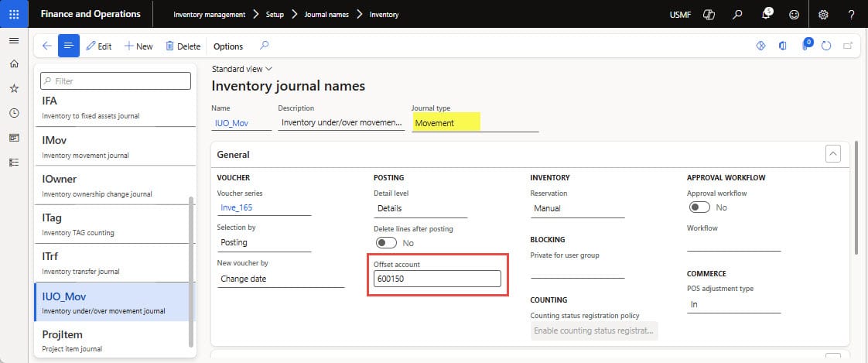
Task: Open Reservation Manual dropdown
Action: (x=577, y=209)
